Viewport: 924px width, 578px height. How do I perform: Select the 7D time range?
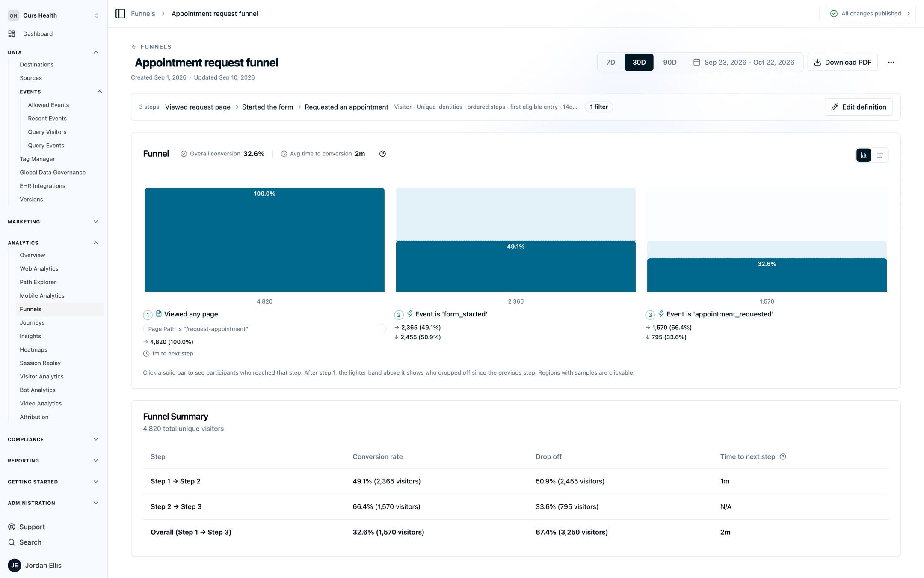coord(610,62)
